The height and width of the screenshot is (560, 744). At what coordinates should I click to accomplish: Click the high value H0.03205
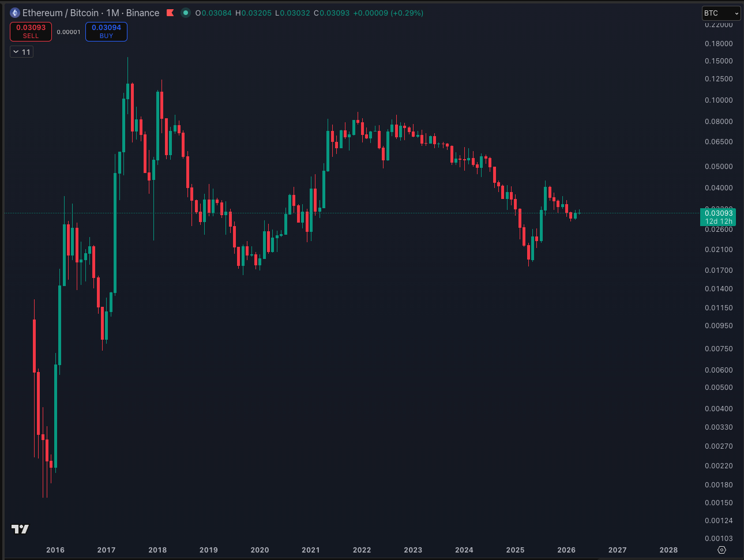(x=253, y=13)
